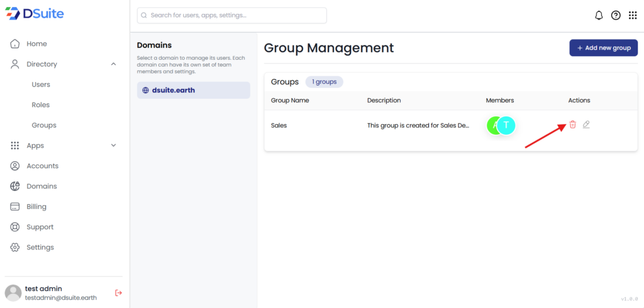Expand the Apps section chevron

pos(113,145)
